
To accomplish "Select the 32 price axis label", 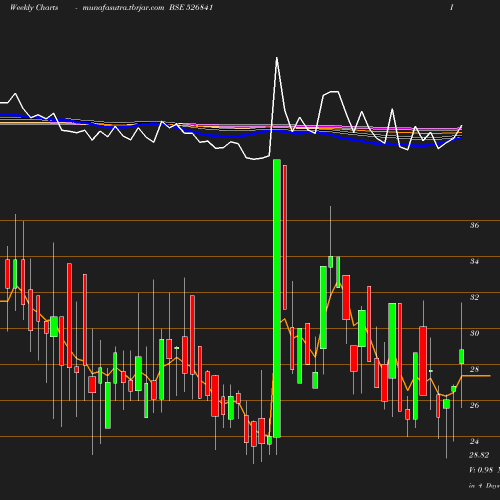I will click(x=474, y=297).
